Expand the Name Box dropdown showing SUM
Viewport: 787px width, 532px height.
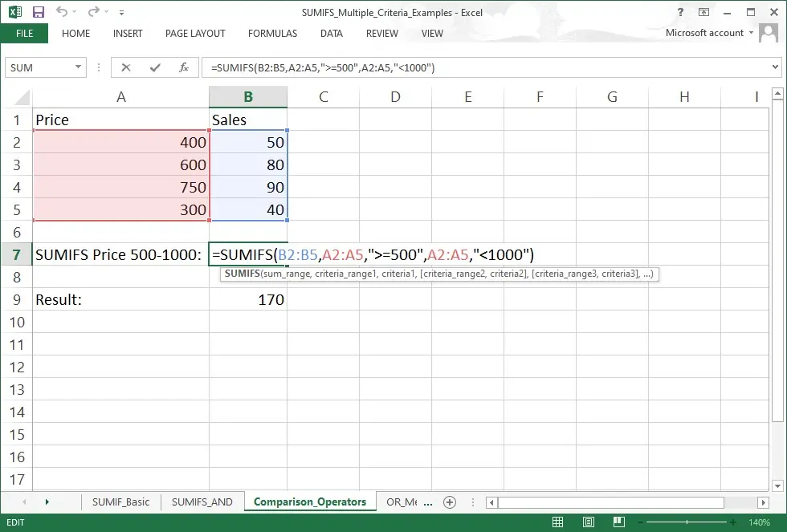[x=78, y=67]
